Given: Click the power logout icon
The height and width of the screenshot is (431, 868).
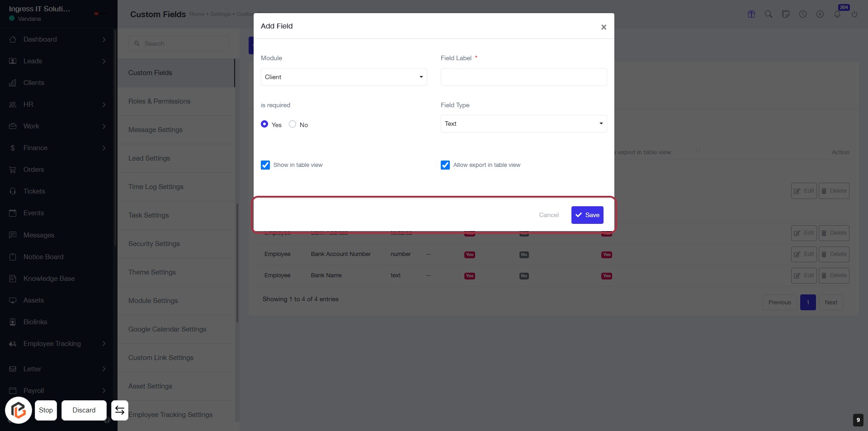Looking at the screenshot, I should click(854, 14).
